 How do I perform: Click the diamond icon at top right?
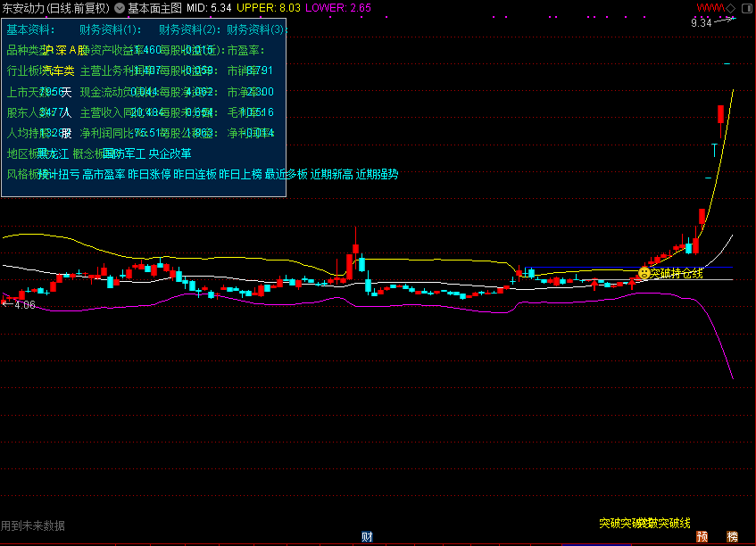[730, 8]
